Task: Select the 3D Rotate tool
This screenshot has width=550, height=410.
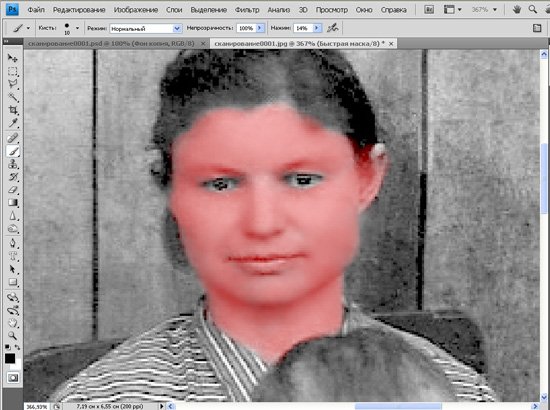Action: click(13, 297)
